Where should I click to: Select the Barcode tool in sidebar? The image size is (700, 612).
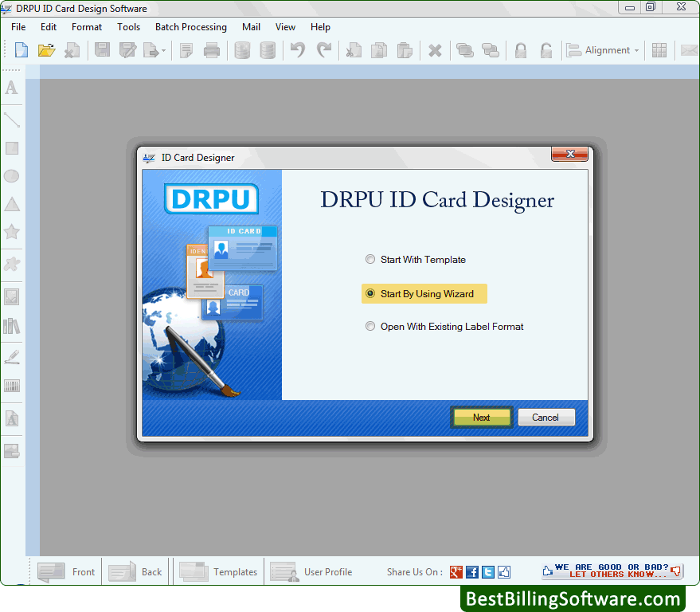click(12, 386)
